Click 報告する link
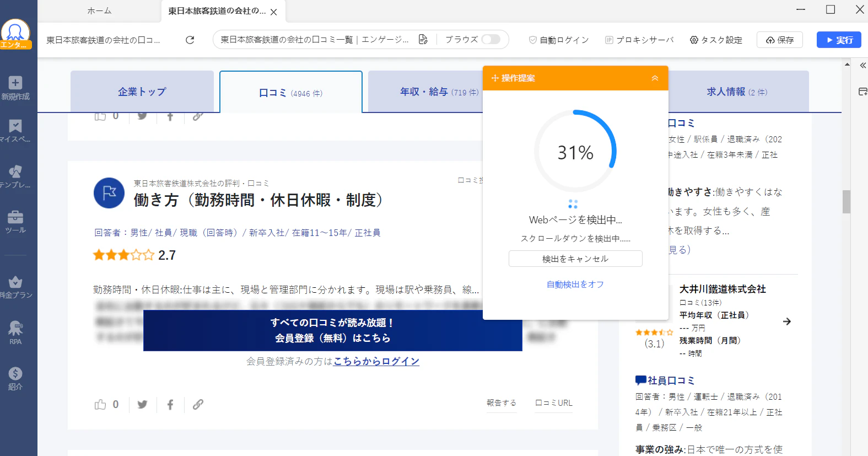This screenshot has width=868, height=456. click(502, 403)
